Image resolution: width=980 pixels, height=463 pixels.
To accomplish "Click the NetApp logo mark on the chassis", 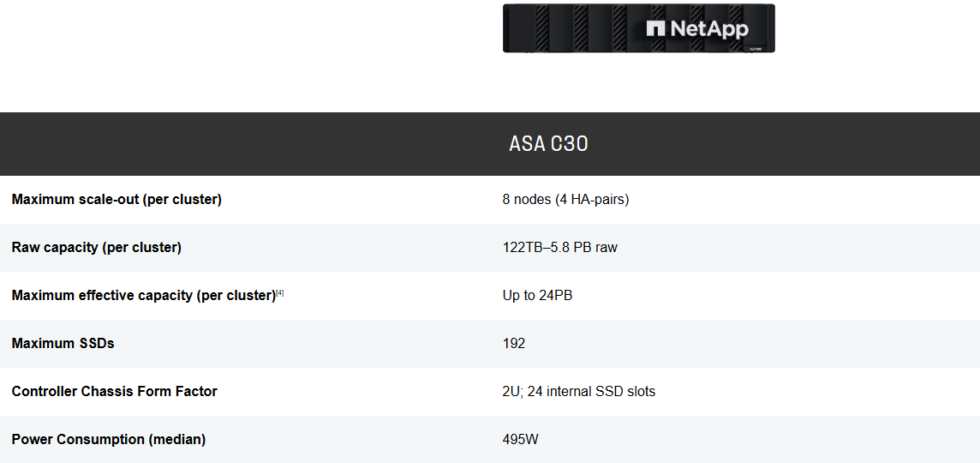I will tap(655, 28).
